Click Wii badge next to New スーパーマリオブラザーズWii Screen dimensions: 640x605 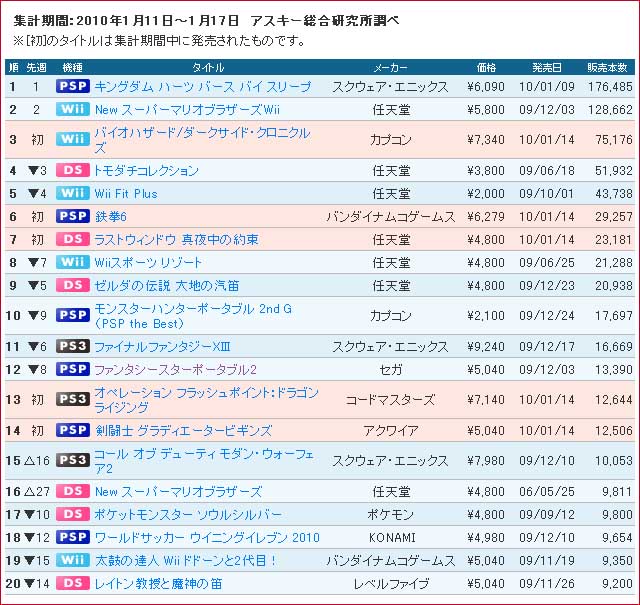coord(73,109)
